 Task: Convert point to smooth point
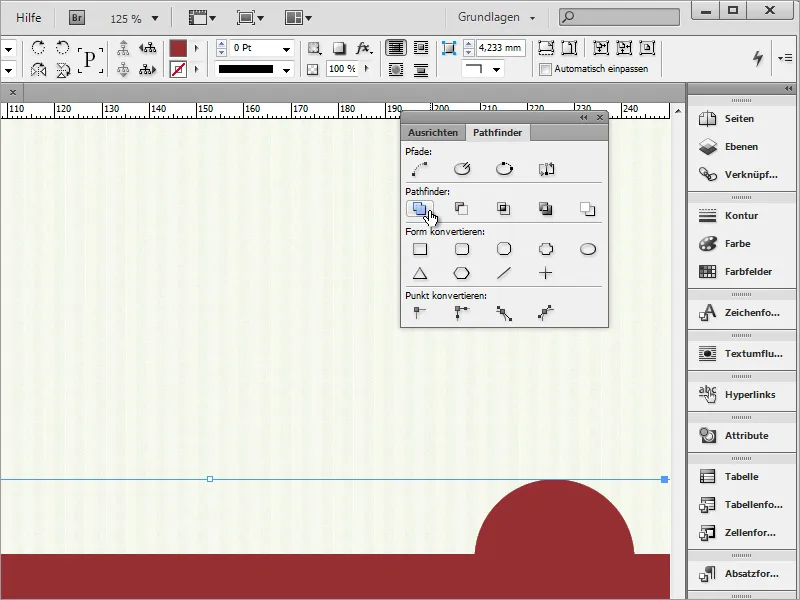pos(504,313)
